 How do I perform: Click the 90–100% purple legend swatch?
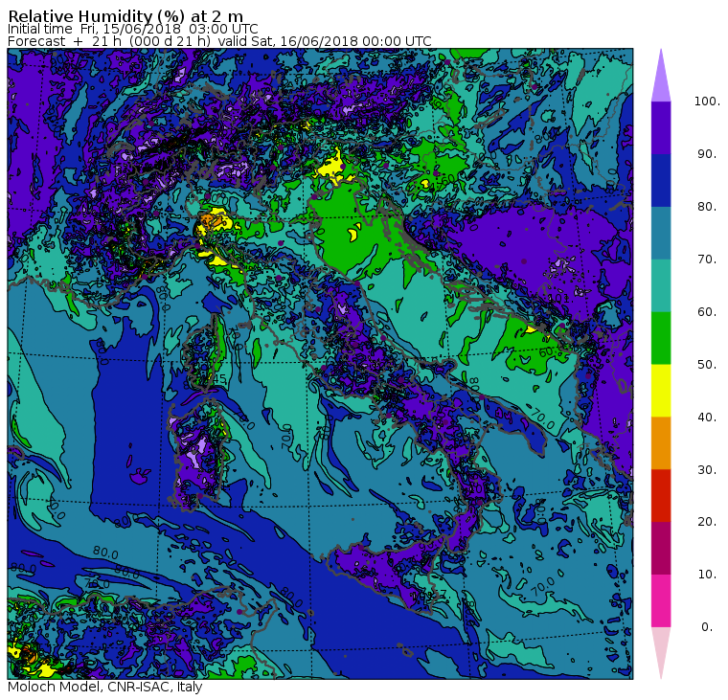[x=661, y=127]
